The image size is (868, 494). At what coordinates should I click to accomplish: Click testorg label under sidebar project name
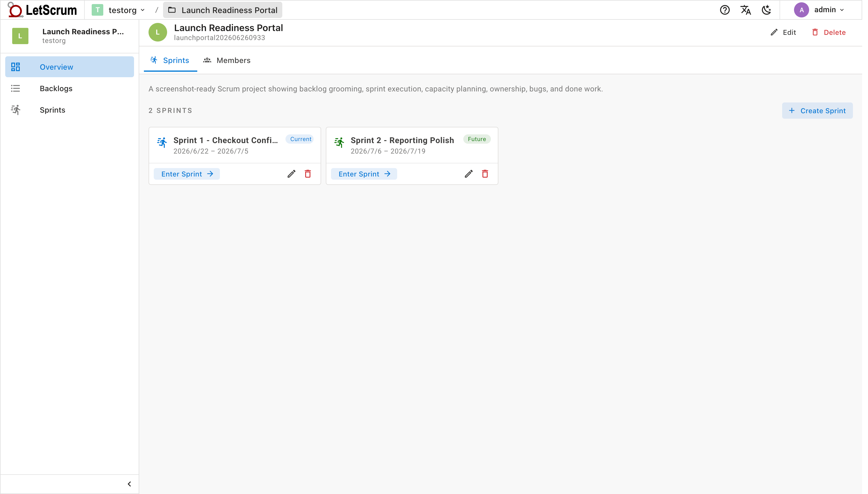[54, 41]
